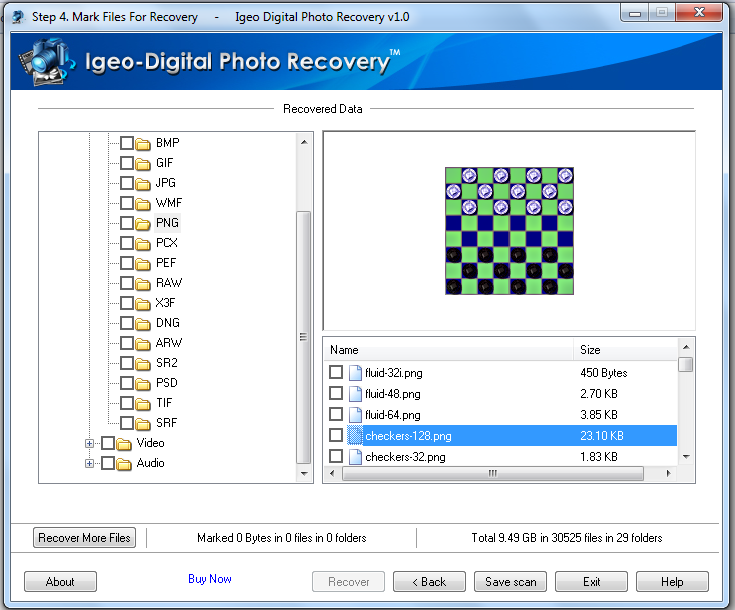Viewport: 735px width, 610px height.
Task: Click the checkers-128.png file icon
Action: [x=355, y=436]
